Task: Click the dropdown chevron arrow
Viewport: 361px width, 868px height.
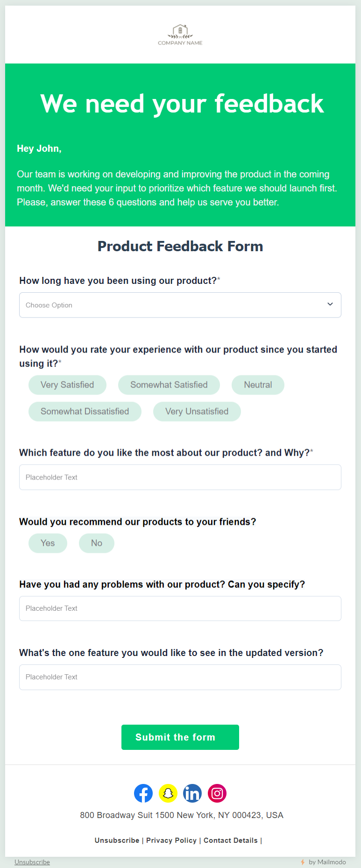Action: 330,304
